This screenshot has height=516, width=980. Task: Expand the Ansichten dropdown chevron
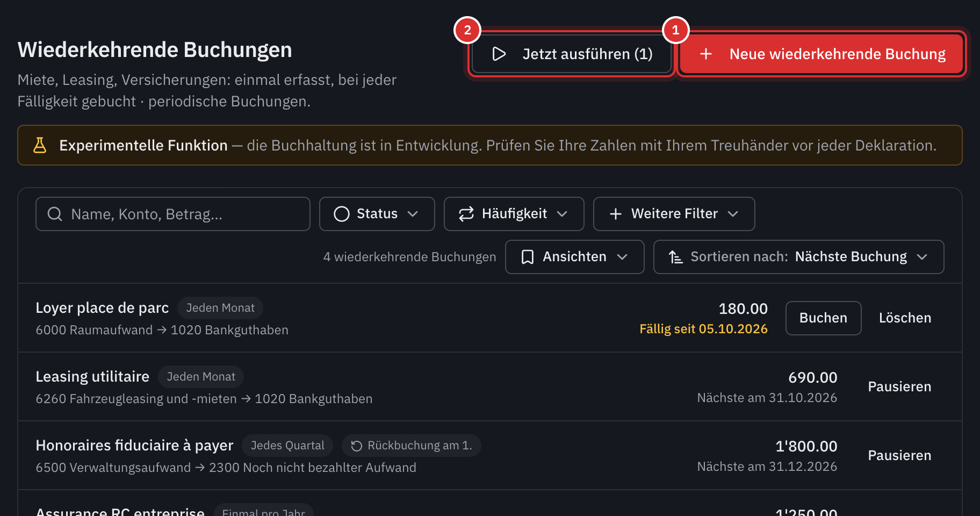coord(622,257)
